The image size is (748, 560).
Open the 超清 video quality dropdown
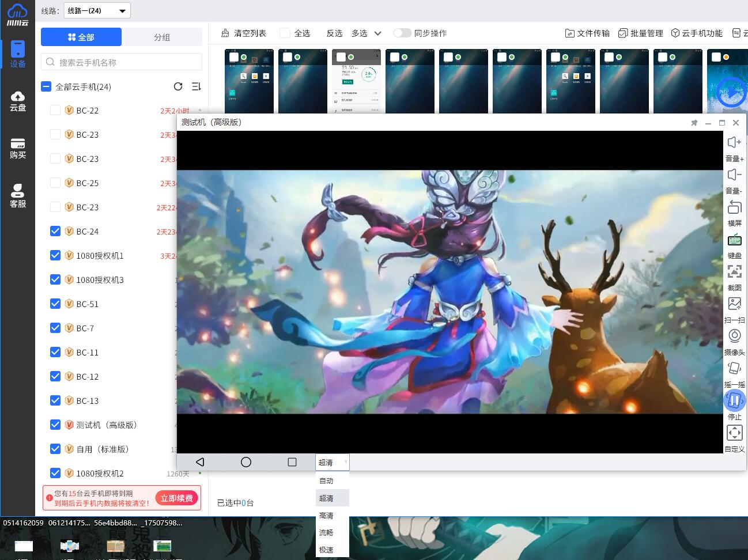(332, 462)
